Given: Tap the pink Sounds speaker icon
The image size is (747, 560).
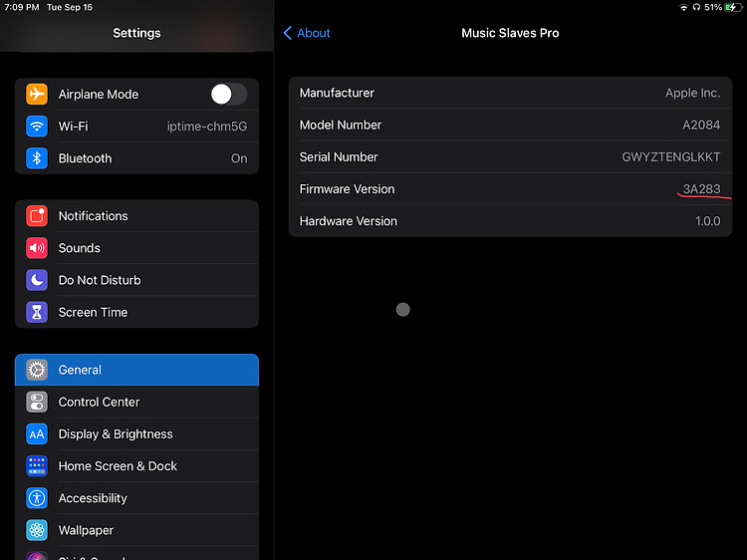Looking at the screenshot, I should (37, 248).
